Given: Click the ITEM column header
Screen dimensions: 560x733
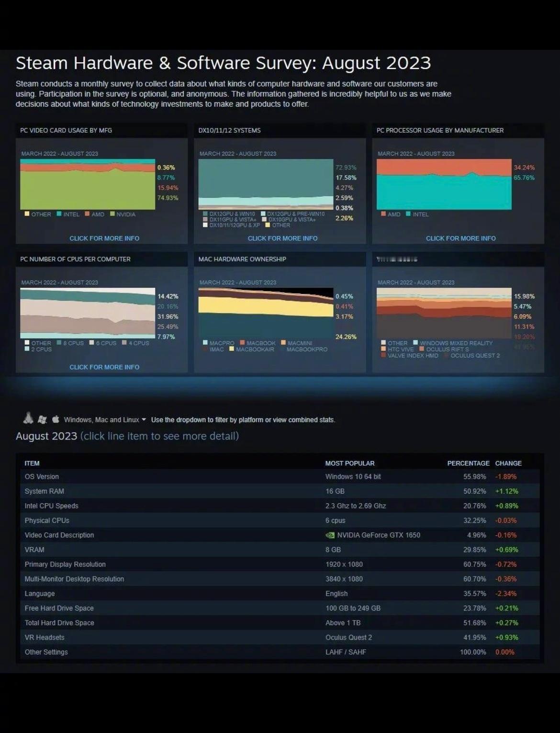Looking at the screenshot, I should point(32,463).
